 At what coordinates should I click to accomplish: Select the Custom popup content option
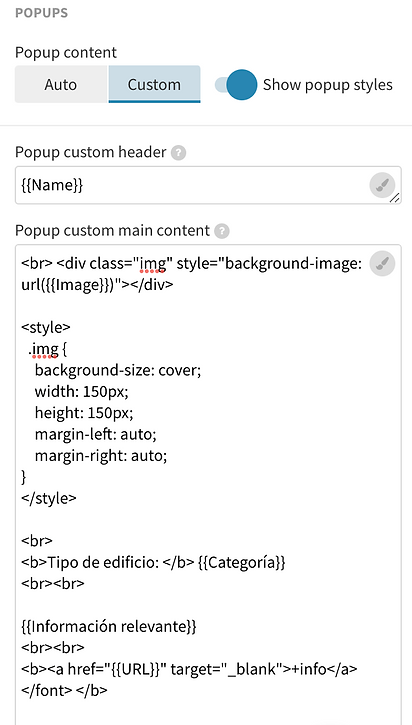click(x=154, y=84)
